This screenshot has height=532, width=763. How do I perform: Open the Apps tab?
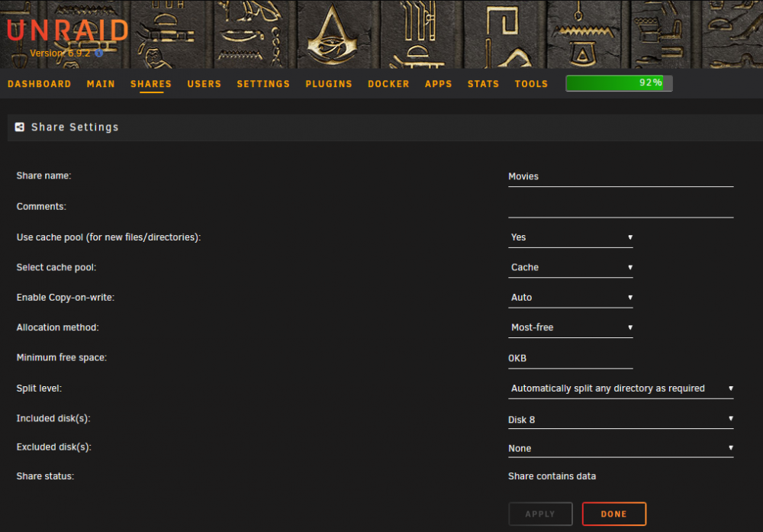439,84
